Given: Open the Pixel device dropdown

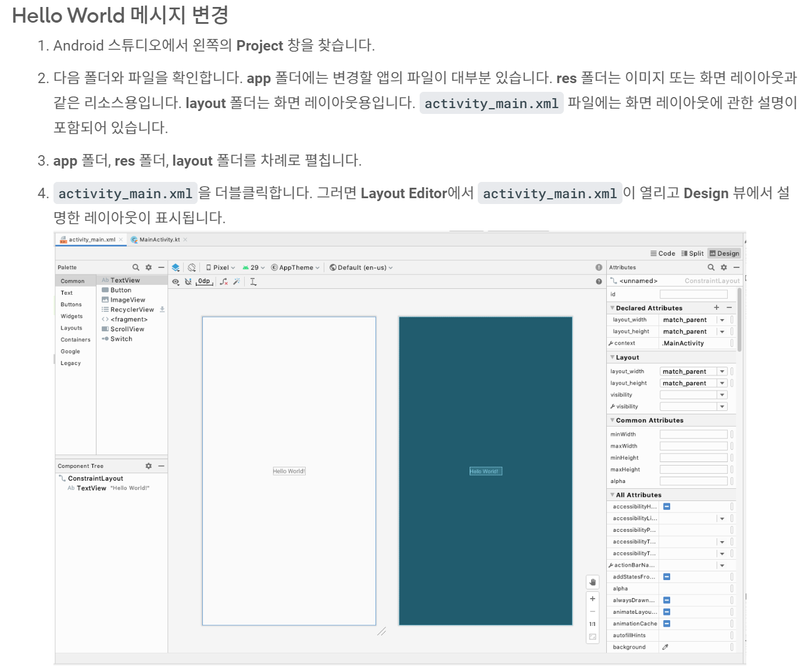Looking at the screenshot, I should pyautogui.click(x=220, y=267).
